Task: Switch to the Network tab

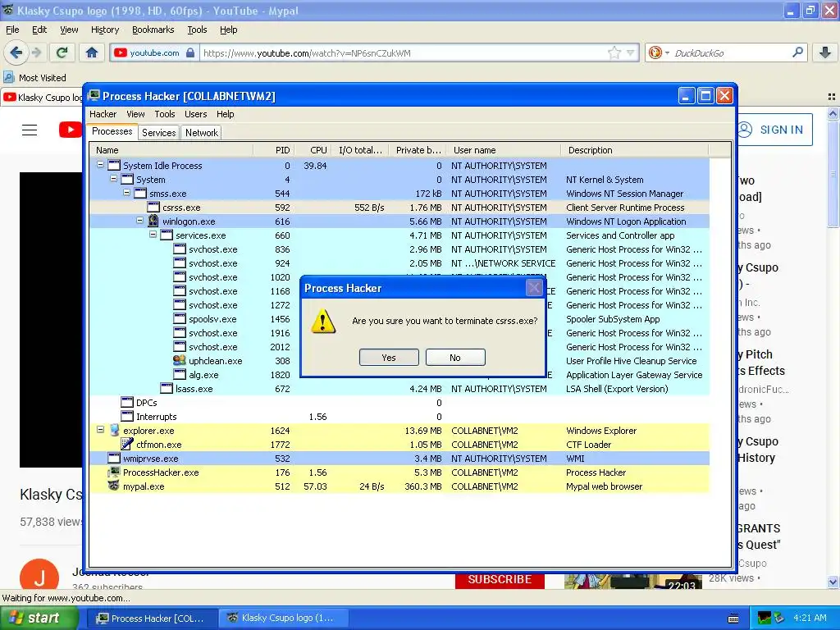Action: coord(202,133)
